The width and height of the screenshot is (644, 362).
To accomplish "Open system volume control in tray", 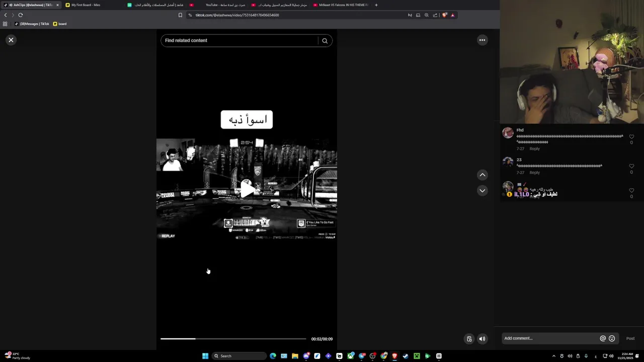I will click(x=611, y=356).
